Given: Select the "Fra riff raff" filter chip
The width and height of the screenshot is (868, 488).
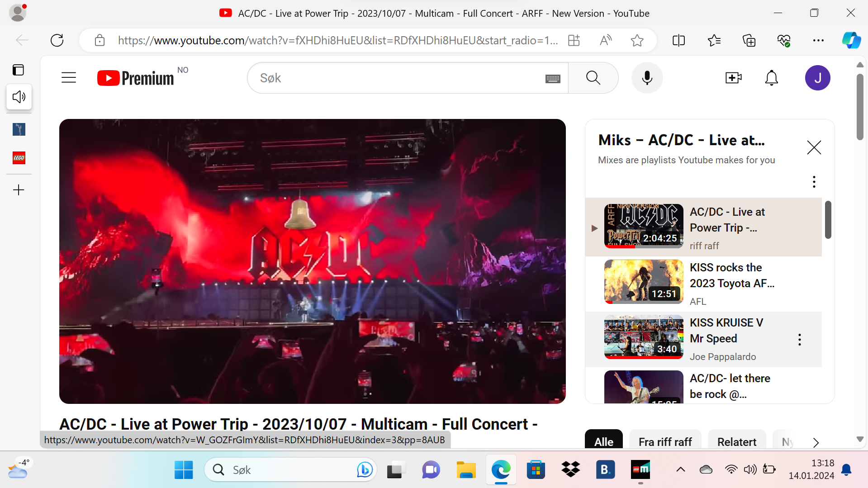Looking at the screenshot, I should click(x=665, y=442).
